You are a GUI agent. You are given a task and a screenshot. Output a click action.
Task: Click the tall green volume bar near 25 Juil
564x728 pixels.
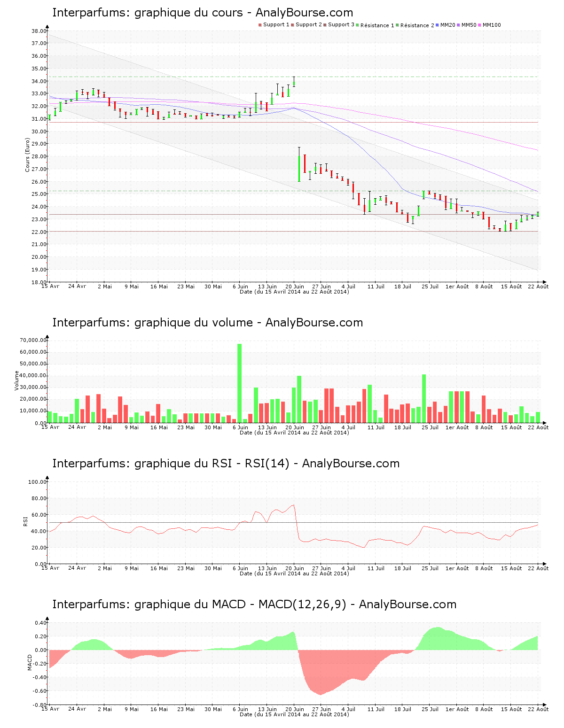click(424, 399)
